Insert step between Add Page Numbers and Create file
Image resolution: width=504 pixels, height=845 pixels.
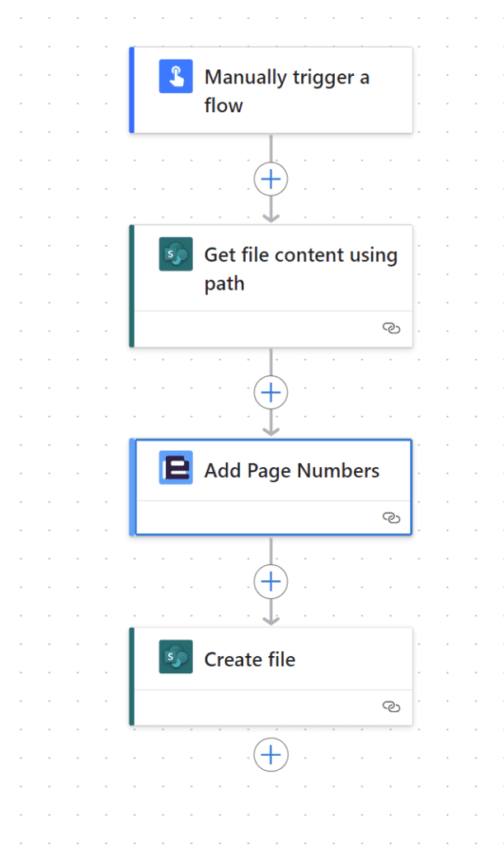click(271, 582)
